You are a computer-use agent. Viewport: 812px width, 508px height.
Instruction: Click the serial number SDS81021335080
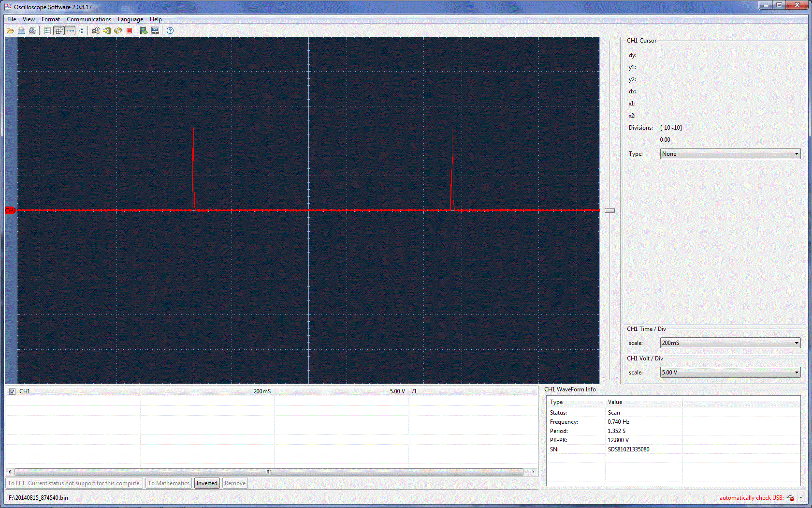628,449
